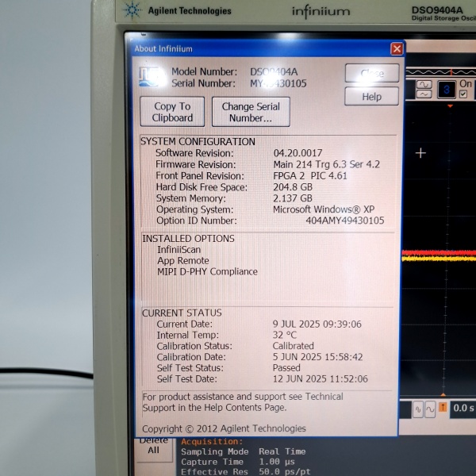Viewport: 476px width, 476px height.
Task: Close the About Infiniium dialog with X
Action: point(397,49)
